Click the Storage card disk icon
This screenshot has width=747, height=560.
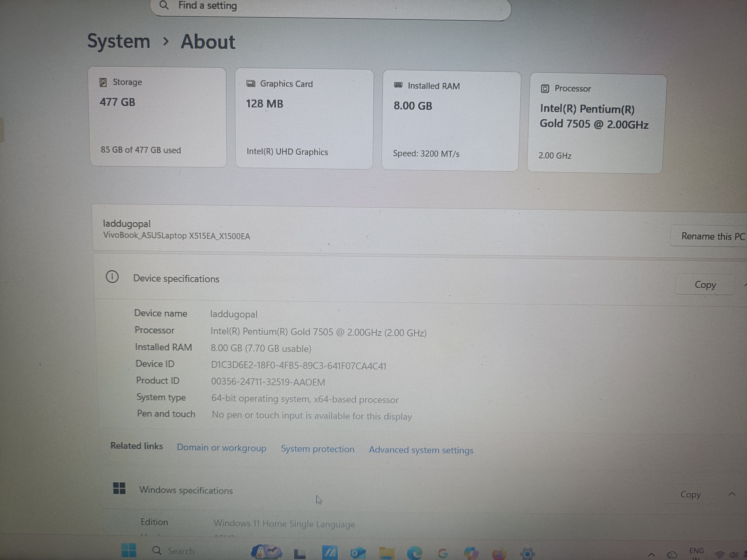(x=103, y=82)
